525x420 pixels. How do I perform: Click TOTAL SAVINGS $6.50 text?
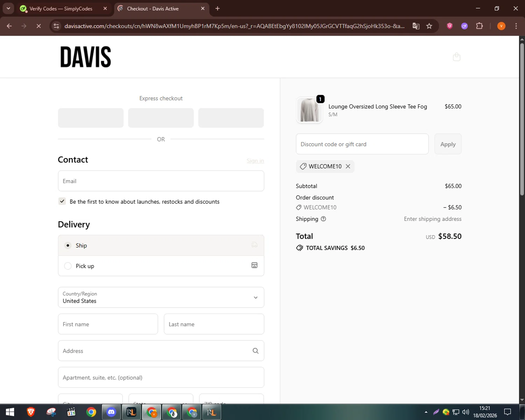[x=335, y=248]
